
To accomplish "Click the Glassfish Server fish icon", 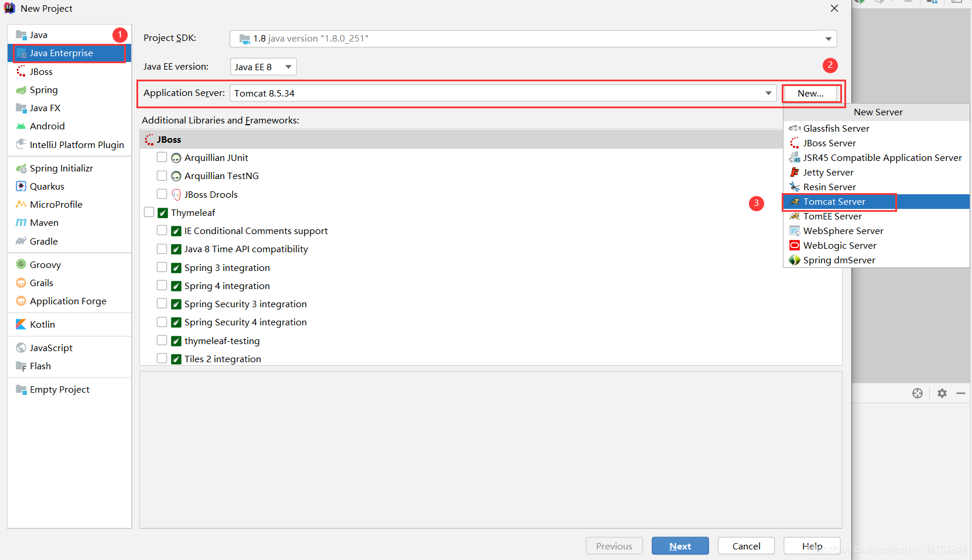I will point(795,128).
